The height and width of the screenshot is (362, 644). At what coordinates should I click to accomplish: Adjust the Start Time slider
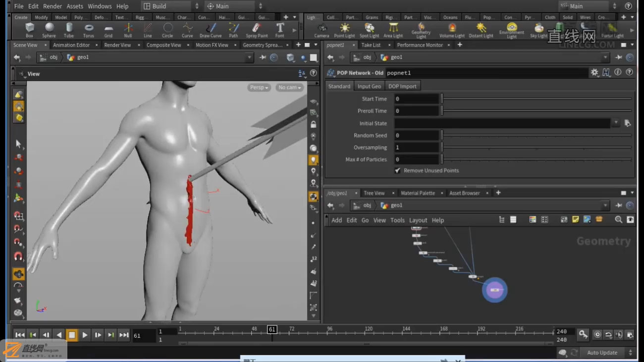537,99
